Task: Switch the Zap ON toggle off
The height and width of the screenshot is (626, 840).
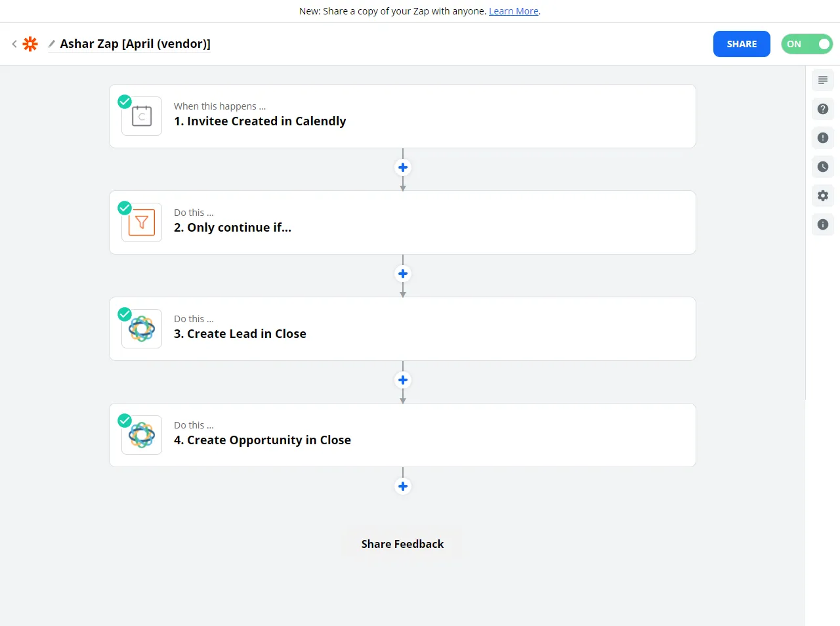Action: tap(807, 44)
